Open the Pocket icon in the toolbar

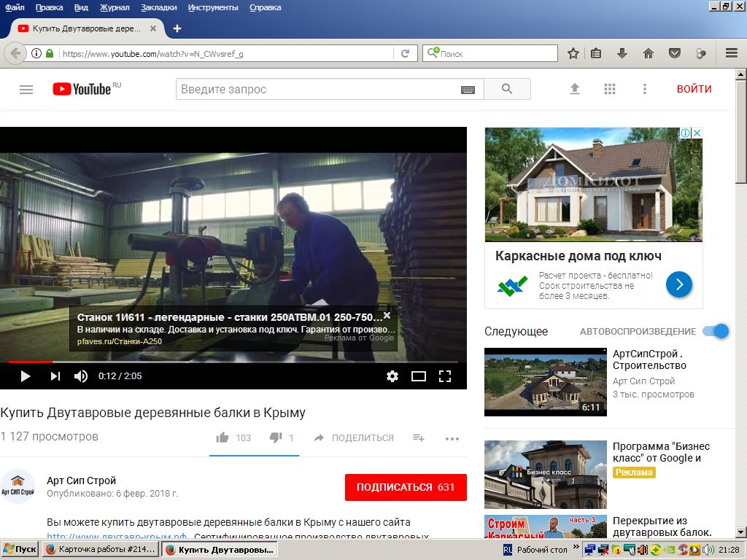pyautogui.click(x=675, y=53)
